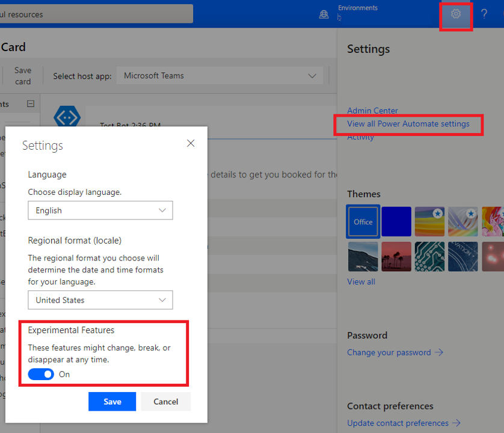Viewport: 504px width, 433px height.
Task: Select the dark blue pattern theme thumbnail
Action: click(x=463, y=257)
